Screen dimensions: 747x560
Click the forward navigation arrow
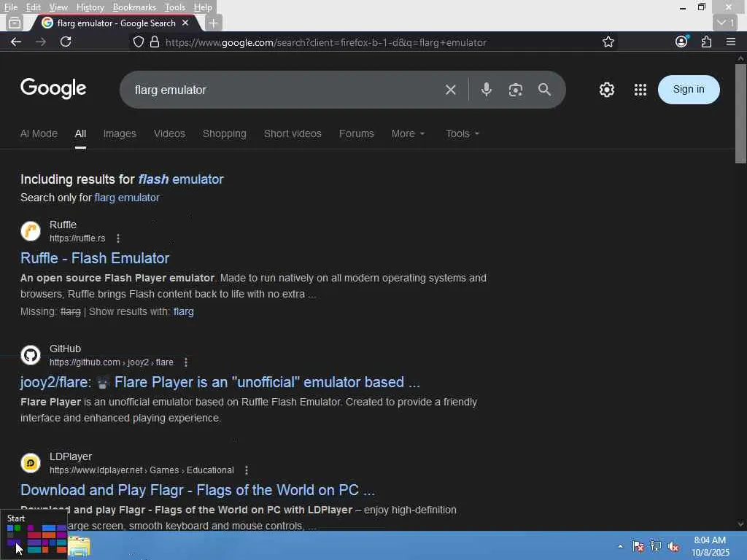[41, 42]
